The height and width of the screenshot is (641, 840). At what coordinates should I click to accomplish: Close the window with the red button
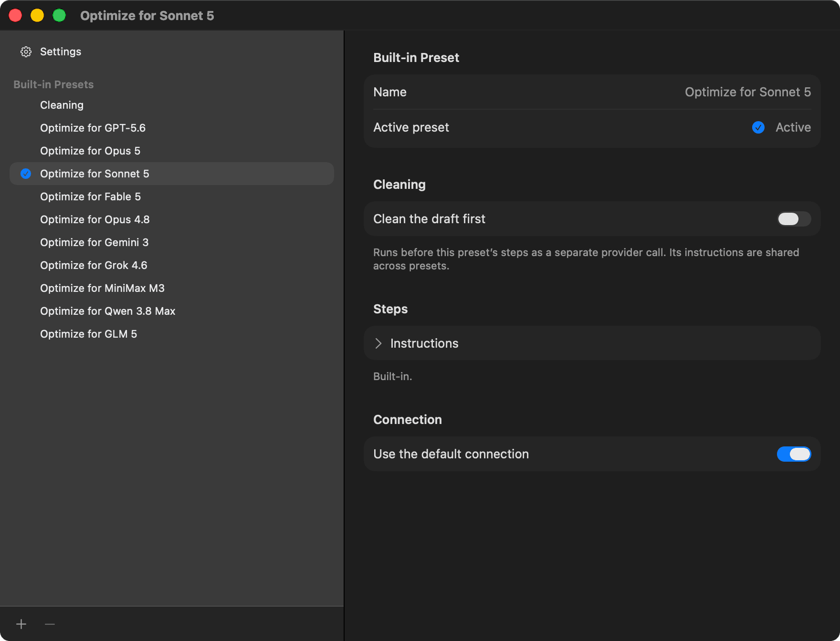[15, 15]
